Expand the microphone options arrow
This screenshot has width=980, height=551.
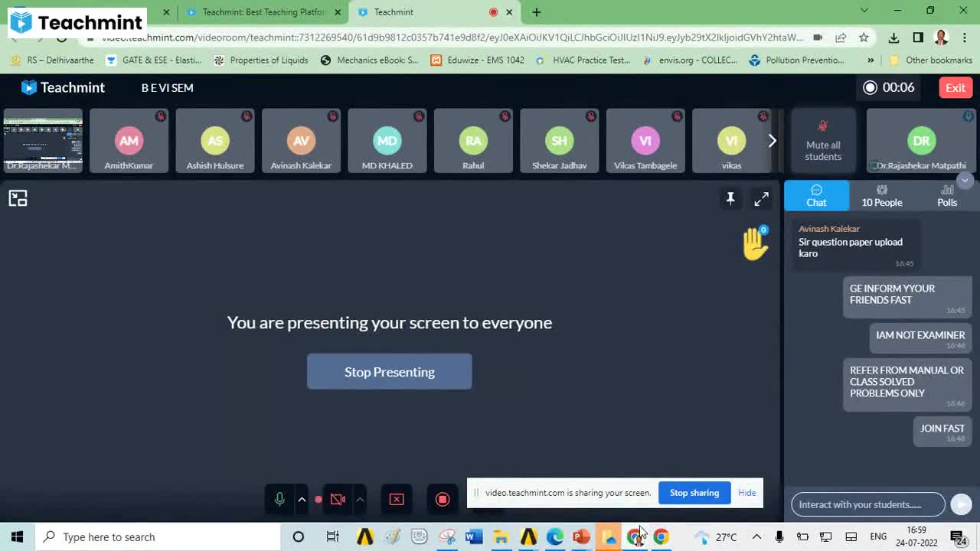pyautogui.click(x=302, y=500)
